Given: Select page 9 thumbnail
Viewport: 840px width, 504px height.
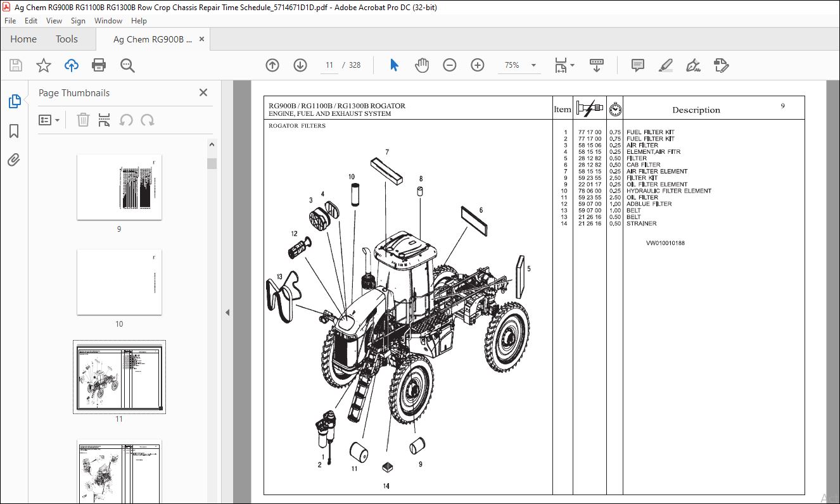Looking at the screenshot, I should point(119,187).
